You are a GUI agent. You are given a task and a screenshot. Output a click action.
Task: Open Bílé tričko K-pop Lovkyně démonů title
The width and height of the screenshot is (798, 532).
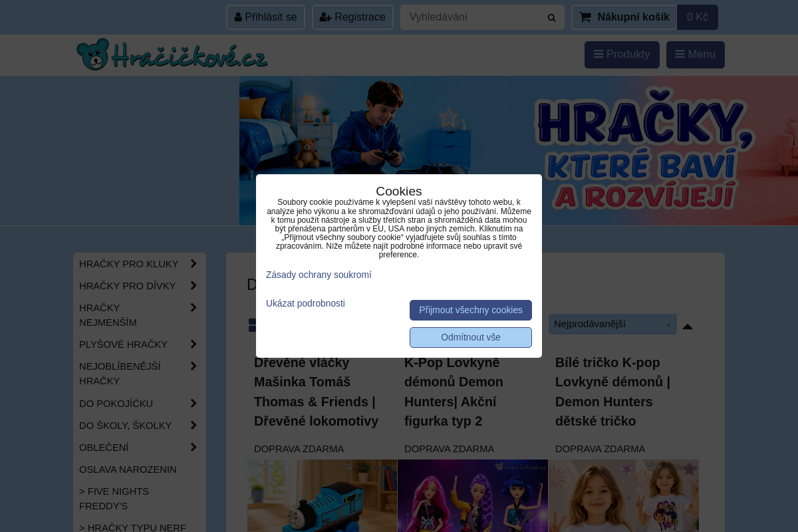612,392
